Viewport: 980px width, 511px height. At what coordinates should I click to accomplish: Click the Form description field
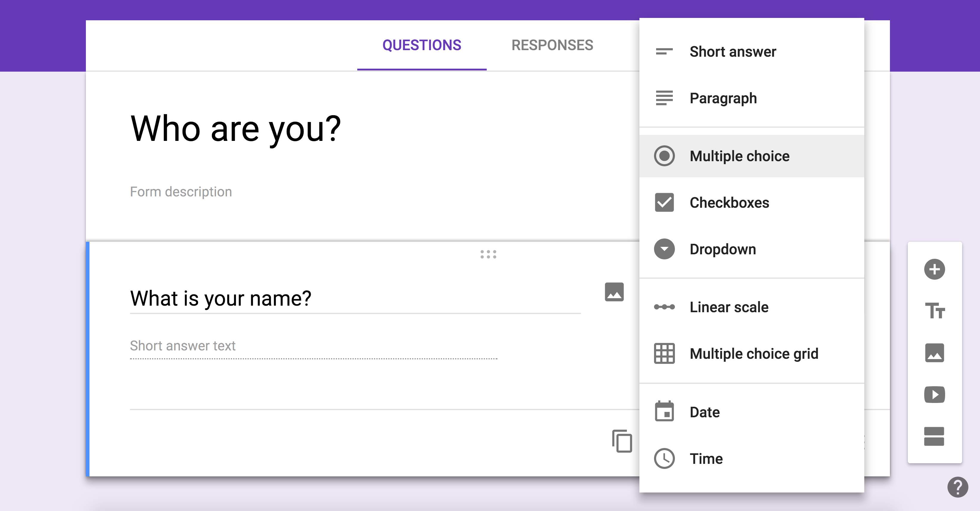[x=181, y=192]
